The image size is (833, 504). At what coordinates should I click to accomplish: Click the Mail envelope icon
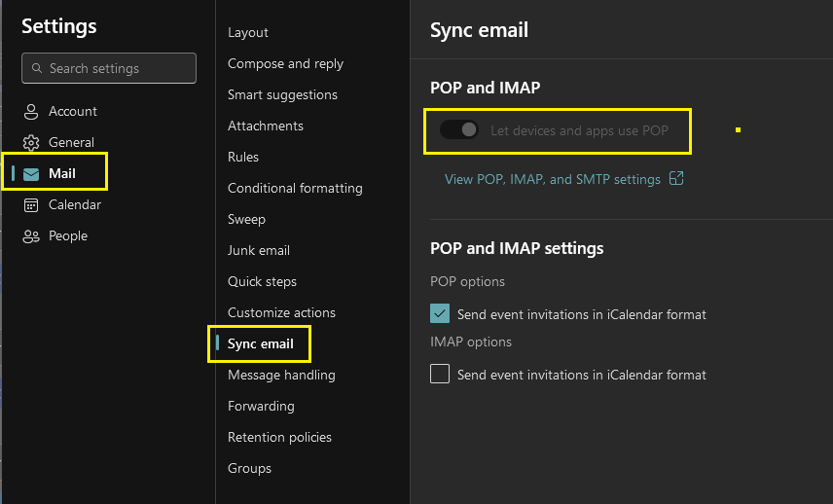tap(31, 173)
